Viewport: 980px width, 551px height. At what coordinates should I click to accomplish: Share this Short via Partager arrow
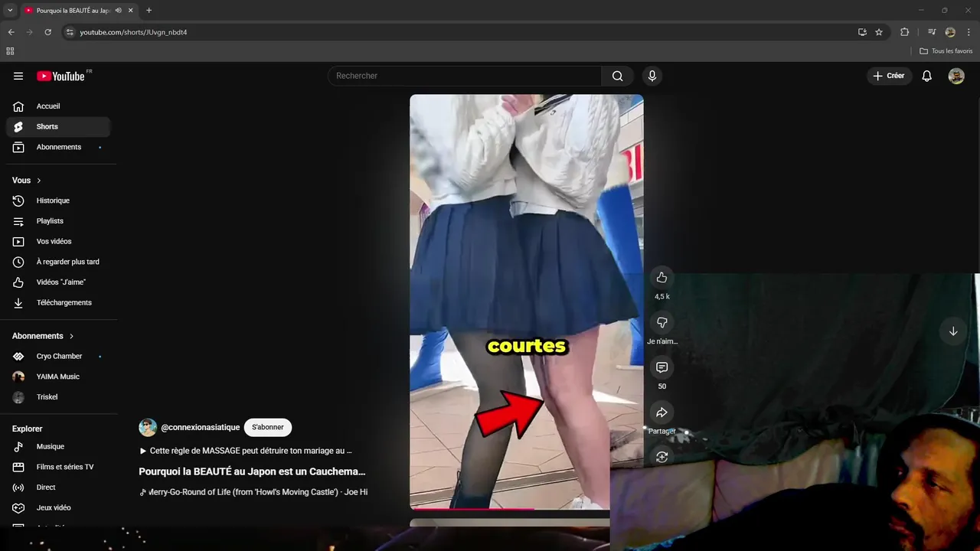[x=661, y=412]
